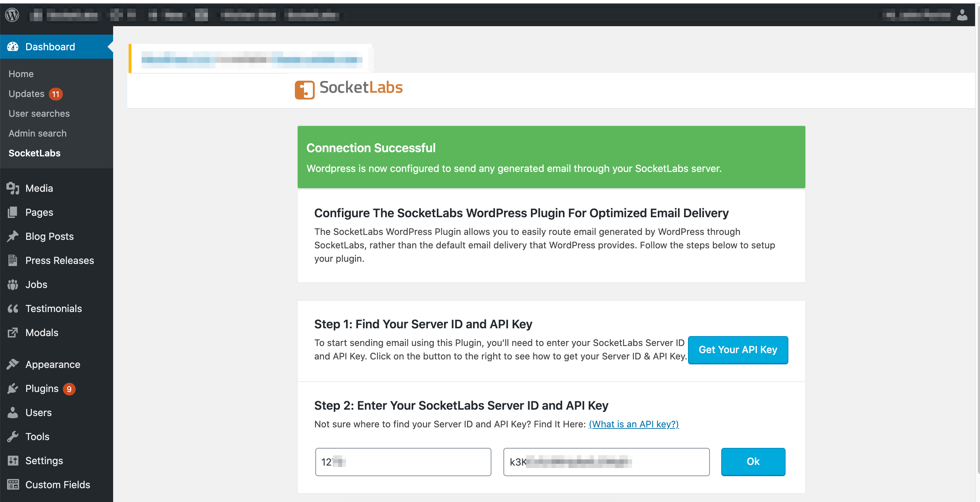The width and height of the screenshot is (980, 502).
Task: Open the Jobs menu
Action: (56, 284)
